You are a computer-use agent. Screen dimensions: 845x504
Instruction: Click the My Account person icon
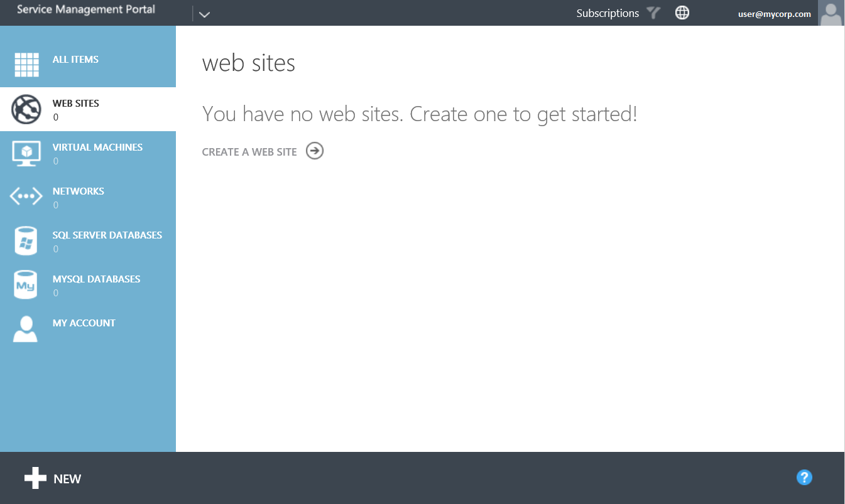click(x=26, y=329)
